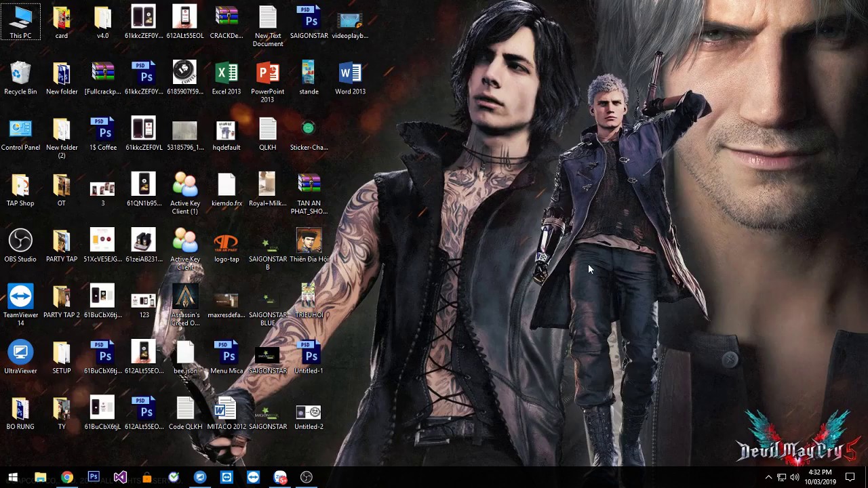Select the Excel 2013 shortcut
This screenshot has height=488, width=868.
[x=226, y=79]
